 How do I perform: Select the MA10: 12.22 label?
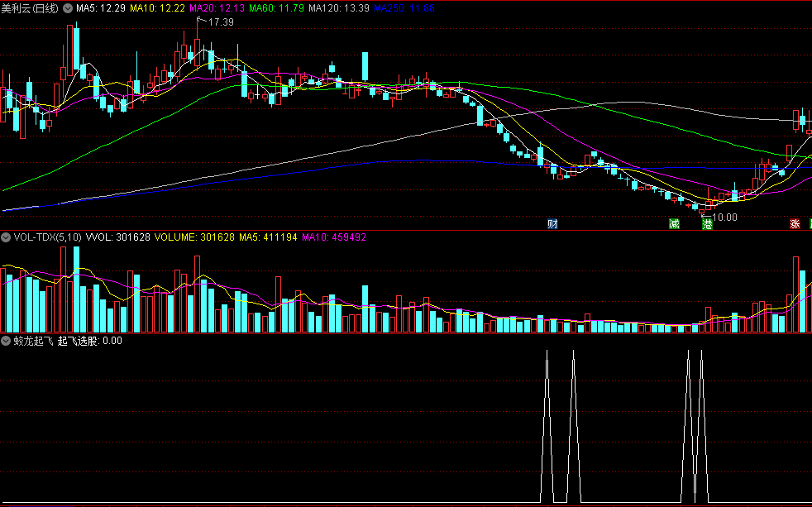[x=157, y=8]
